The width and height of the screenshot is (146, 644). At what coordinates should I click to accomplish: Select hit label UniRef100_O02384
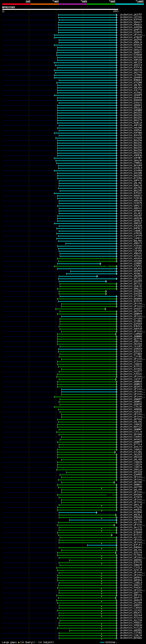[131, 603]
